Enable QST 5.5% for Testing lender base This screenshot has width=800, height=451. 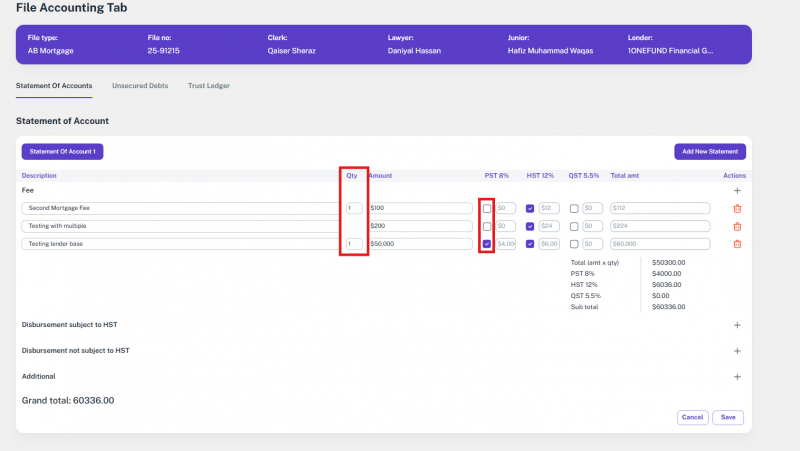[574, 244]
